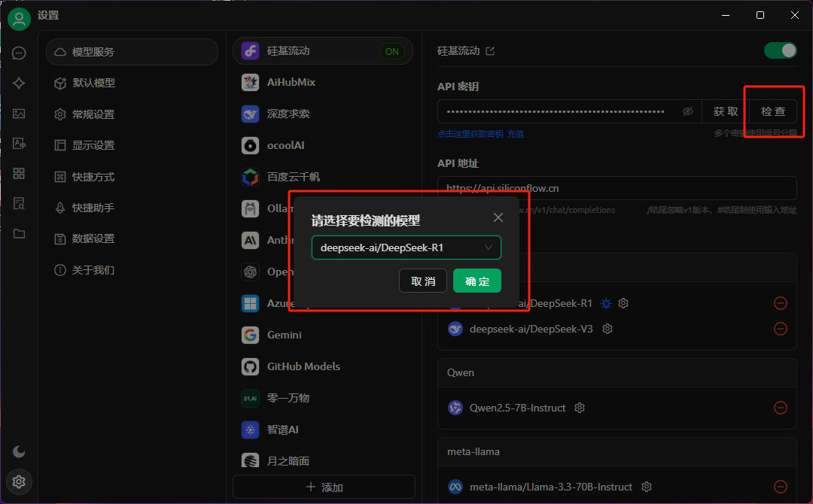Click the Qwen2.5-7B-Instruct model name
Image resolution: width=813 pixels, height=504 pixels.
[517, 408]
